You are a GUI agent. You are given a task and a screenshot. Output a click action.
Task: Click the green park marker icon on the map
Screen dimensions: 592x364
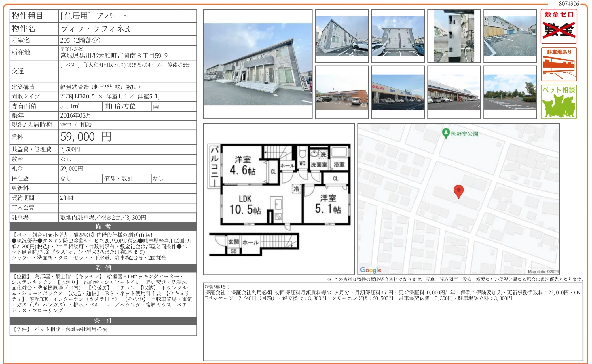click(x=446, y=134)
